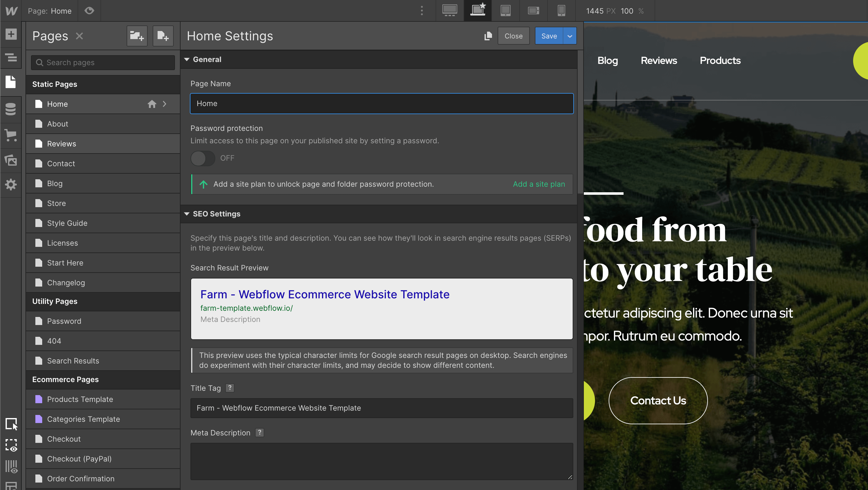Screen dimensions: 868x490
Task: Open the Add Elements panel
Action: click(11, 34)
